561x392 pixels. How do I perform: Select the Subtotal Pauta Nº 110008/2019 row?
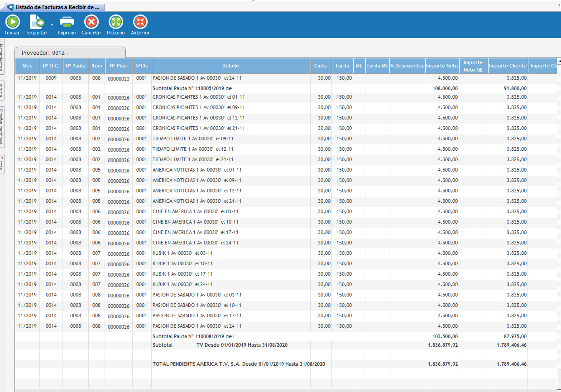tap(193, 336)
